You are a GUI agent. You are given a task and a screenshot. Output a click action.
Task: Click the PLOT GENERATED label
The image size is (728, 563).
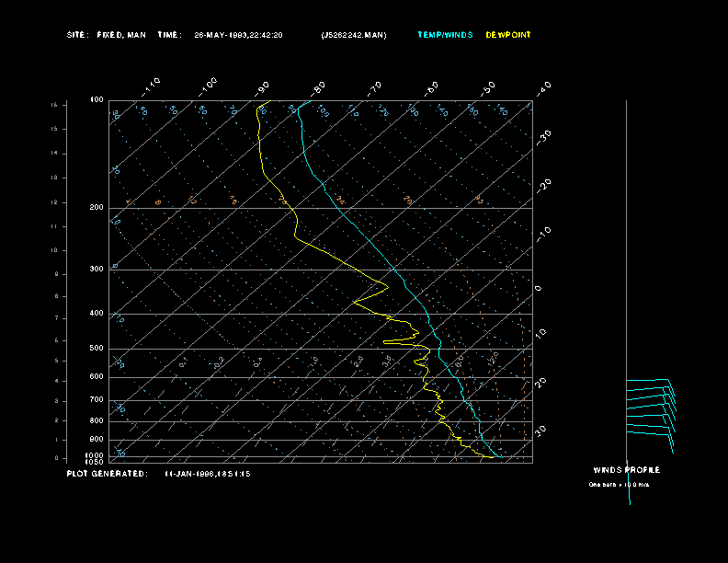tap(106, 473)
